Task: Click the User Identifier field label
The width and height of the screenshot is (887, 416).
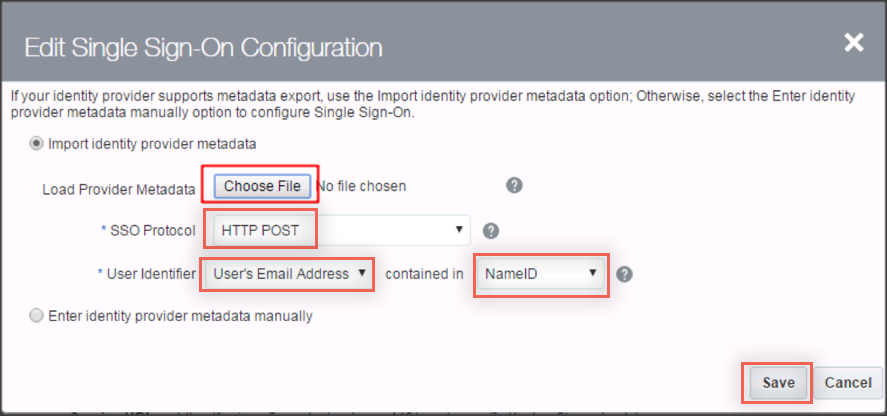Action: (149, 273)
